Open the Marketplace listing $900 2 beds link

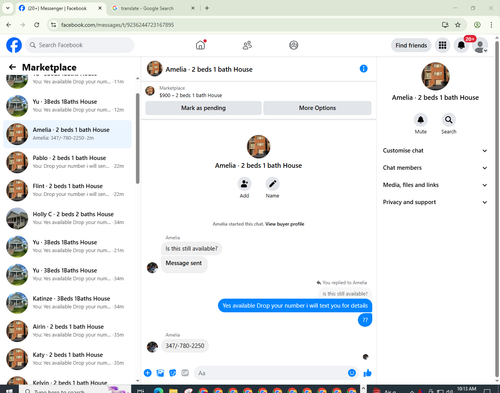pyautogui.click(x=191, y=95)
